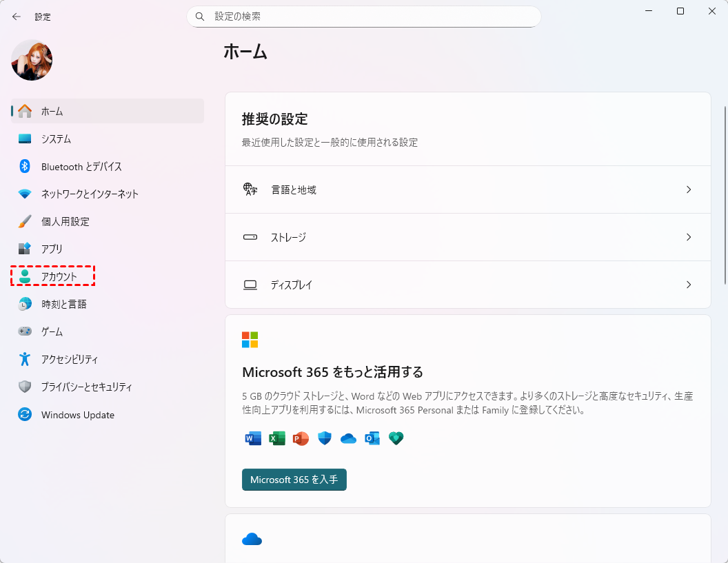Click the PowerPoint icon under Microsoft 365

click(301, 438)
